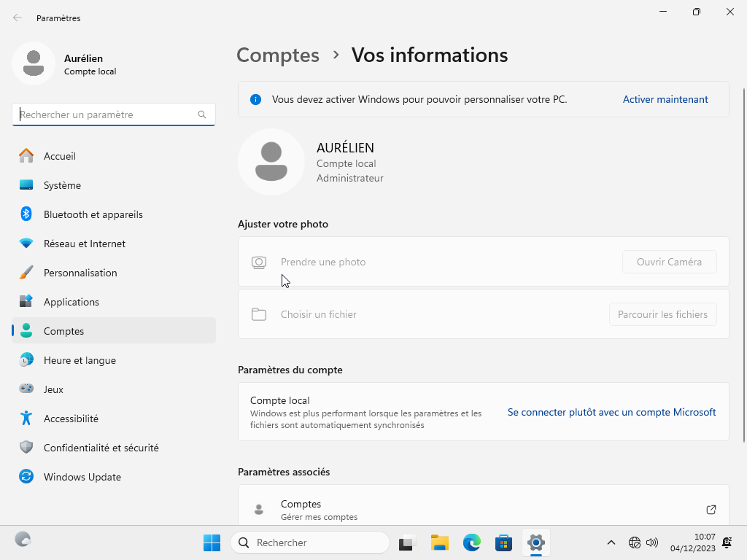Click the Jeux gamepad icon
Image resolution: width=747 pixels, height=560 pixels.
(x=26, y=389)
